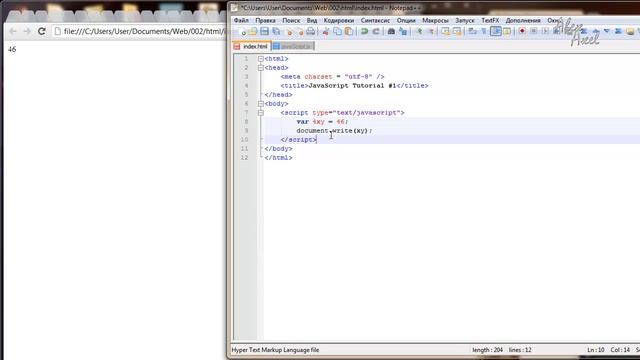Image resolution: width=640 pixels, height=360 pixels.
Task: Toggle the highlighted indent guide button
Action: (496, 31)
